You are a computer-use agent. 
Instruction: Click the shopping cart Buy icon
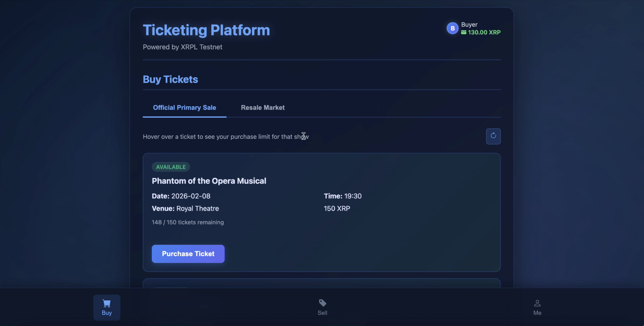click(x=106, y=303)
